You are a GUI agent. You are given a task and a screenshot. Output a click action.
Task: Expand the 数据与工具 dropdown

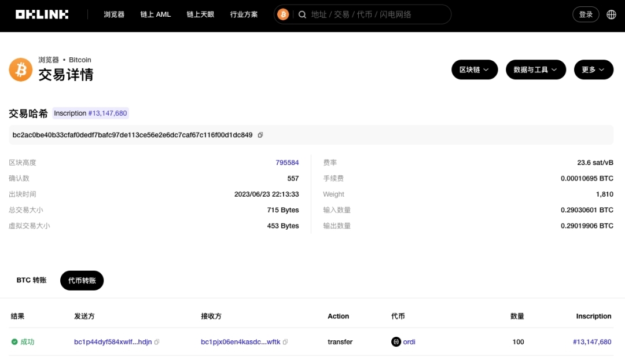click(x=535, y=69)
